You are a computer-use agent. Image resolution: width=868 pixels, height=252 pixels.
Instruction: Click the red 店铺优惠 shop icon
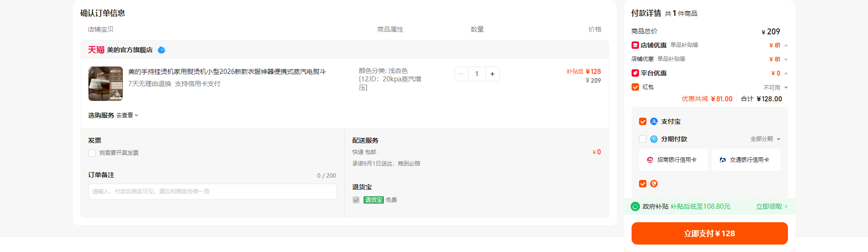[x=635, y=45]
